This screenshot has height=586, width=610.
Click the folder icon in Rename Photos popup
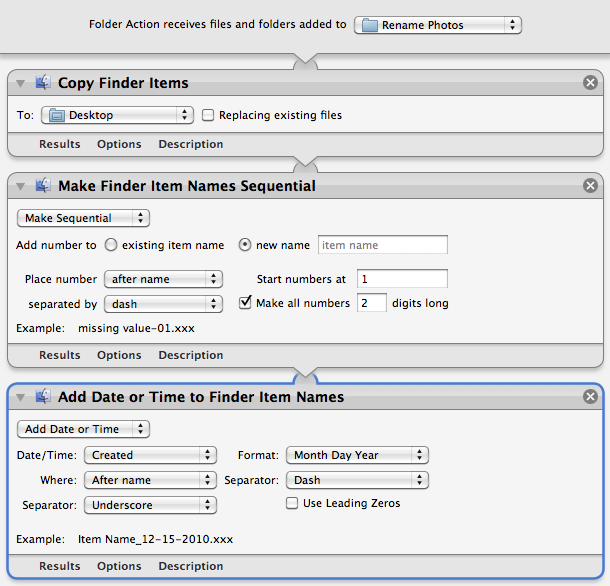[370, 25]
